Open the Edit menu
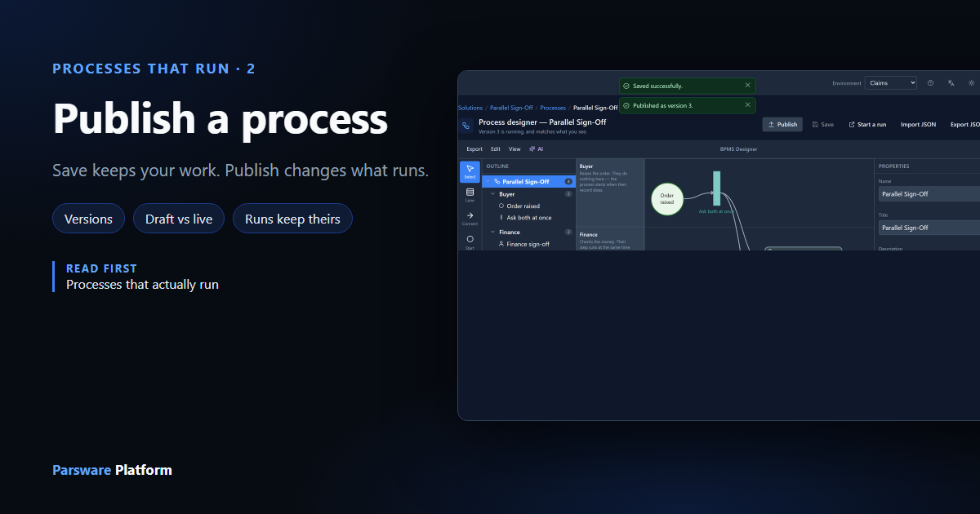This screenshot has height=514, width=980. tap(496, 149)
